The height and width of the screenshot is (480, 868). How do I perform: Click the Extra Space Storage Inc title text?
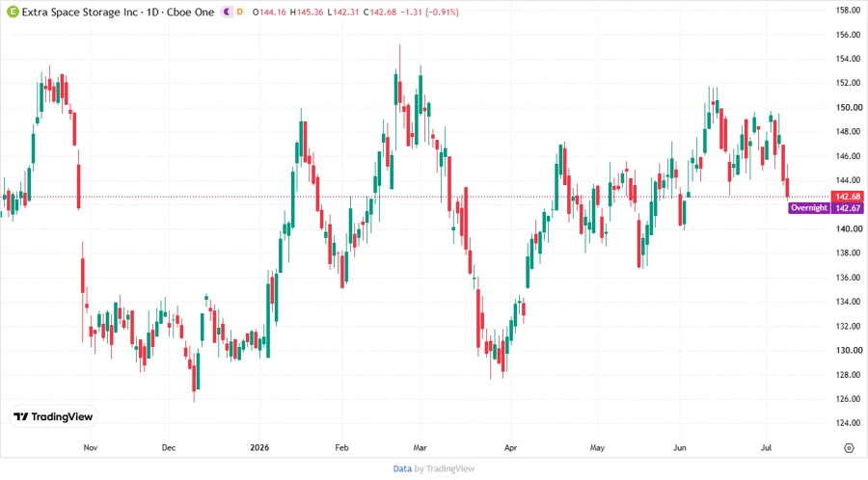click(80, 13)
